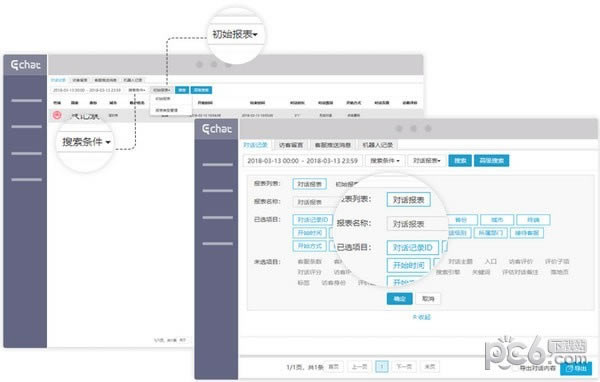Add the unselected 关键词 item

pos(481,272)
